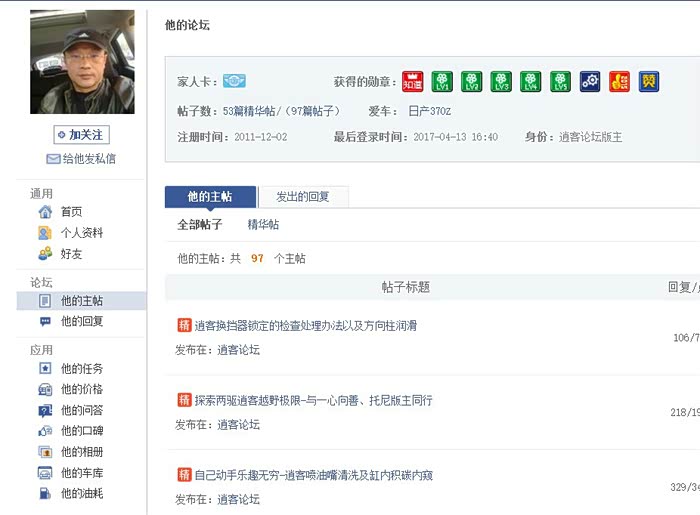Open 他的价格 in sidebar
Image resolution: width=700 pixels, height=515 pixels.
coord(82,389)
